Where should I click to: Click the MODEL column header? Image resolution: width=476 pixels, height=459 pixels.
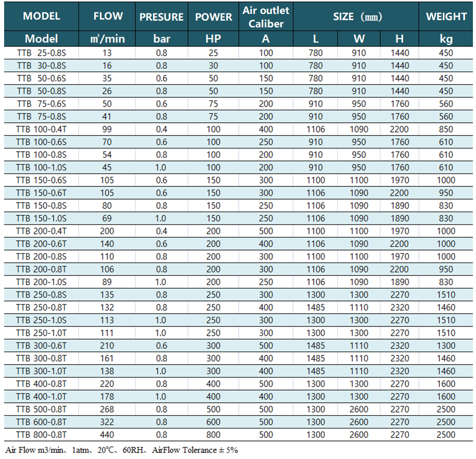pyautogui.click(x=41, y=16)
